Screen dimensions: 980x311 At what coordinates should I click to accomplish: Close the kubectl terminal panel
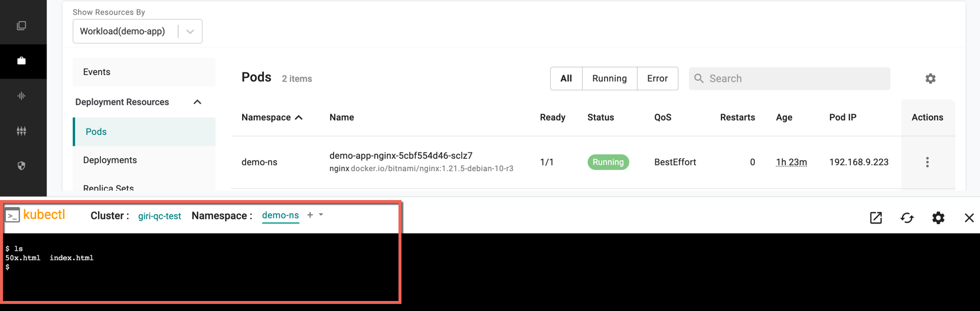pos(969,218)
